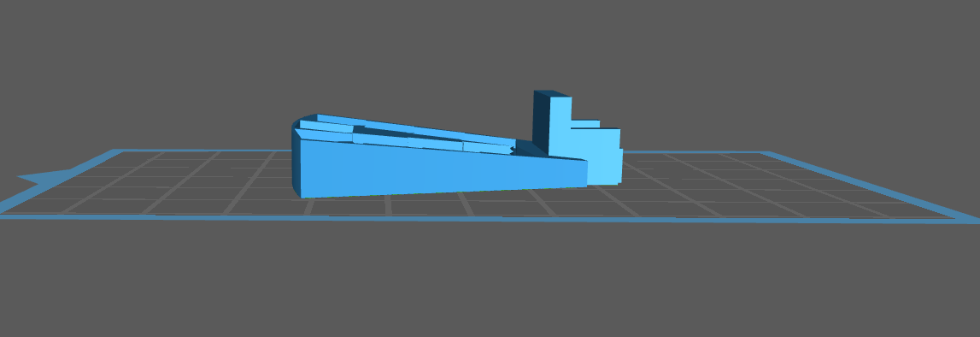Click the lower segmented rail on model top
Viewport: 980px width, 337px height.
[406, 140]
